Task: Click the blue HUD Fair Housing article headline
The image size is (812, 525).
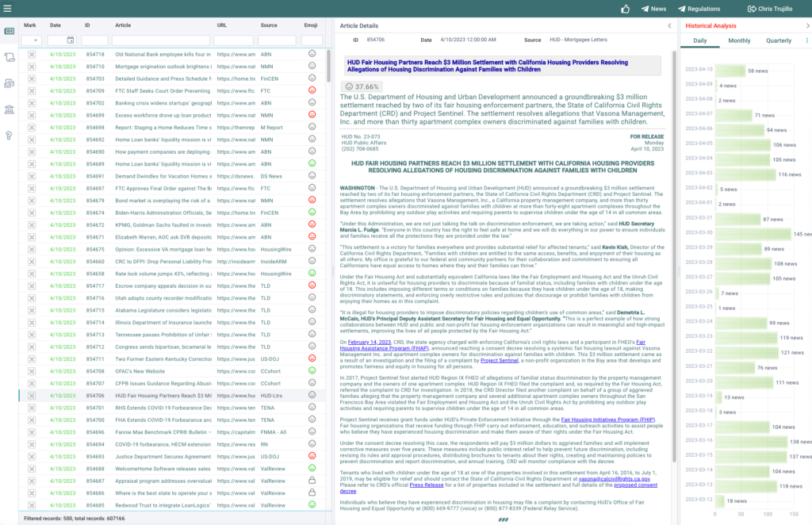Action: click(x=488, y=66)
